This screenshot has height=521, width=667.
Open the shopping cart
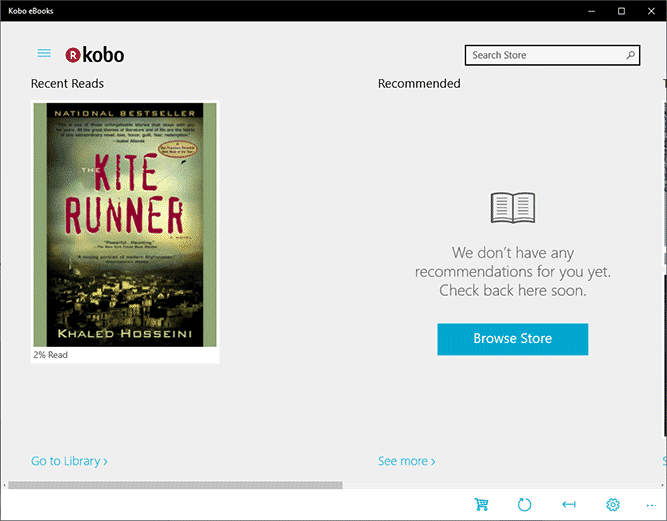pyautogui.click(x=482, y=505)
